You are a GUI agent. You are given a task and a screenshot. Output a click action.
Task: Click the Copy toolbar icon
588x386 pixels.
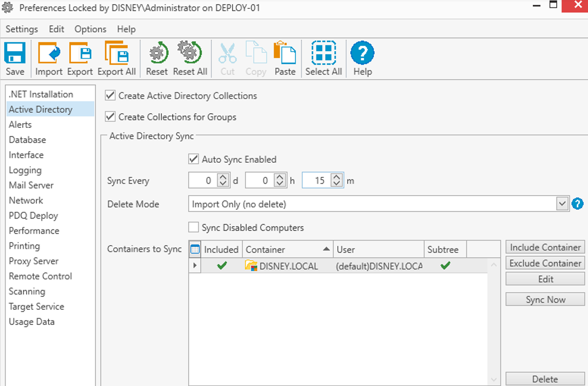pos(256,53)
